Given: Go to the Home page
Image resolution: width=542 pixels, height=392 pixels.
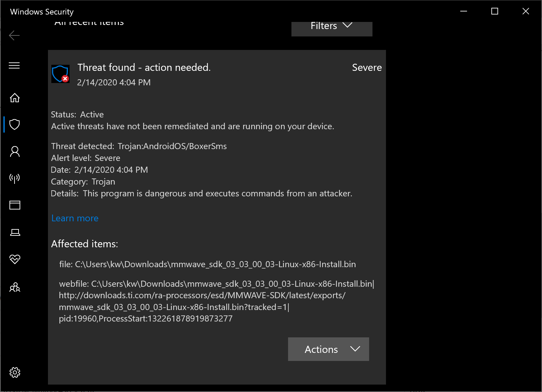Looking at the screenshot, I should [15, 98].
